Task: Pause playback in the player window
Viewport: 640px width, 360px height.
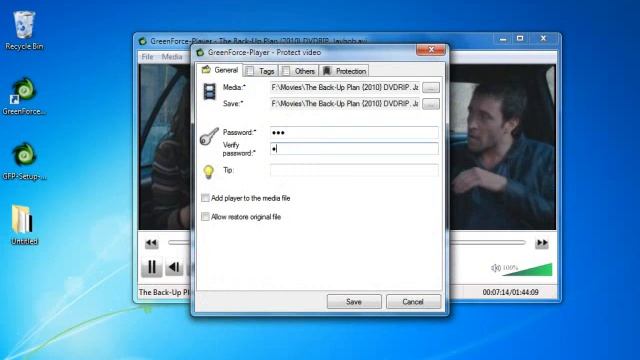Action: (151, 267)
